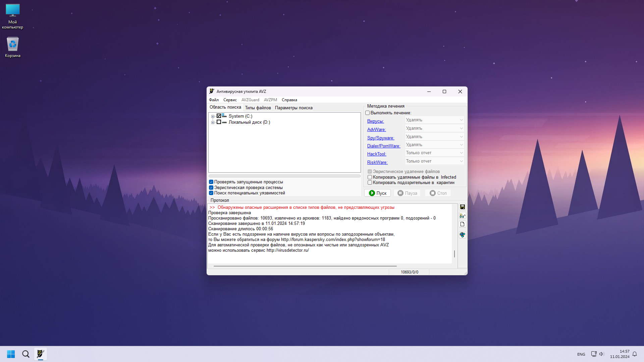Click the AVZ icon in the taskbar

pyautogui.click(x=41, y=354)
